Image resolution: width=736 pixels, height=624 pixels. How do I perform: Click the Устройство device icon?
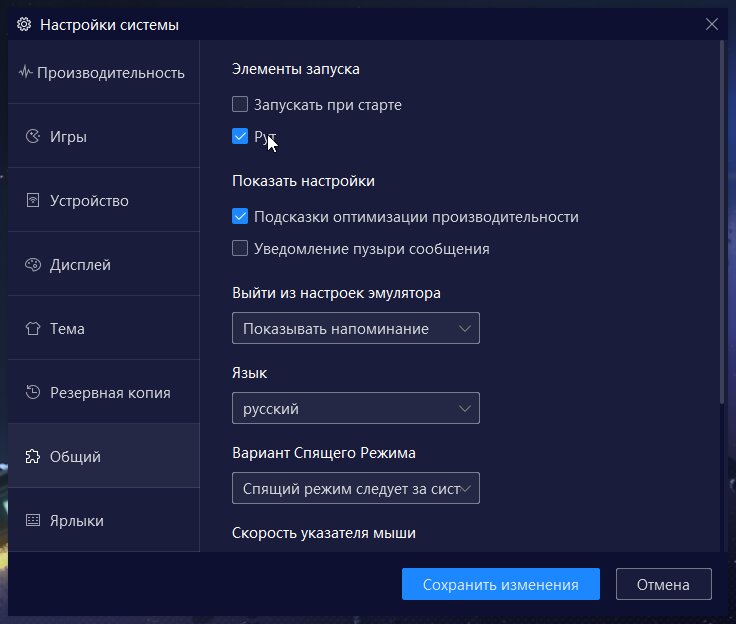pyautogui.click(x=33, y=200)
